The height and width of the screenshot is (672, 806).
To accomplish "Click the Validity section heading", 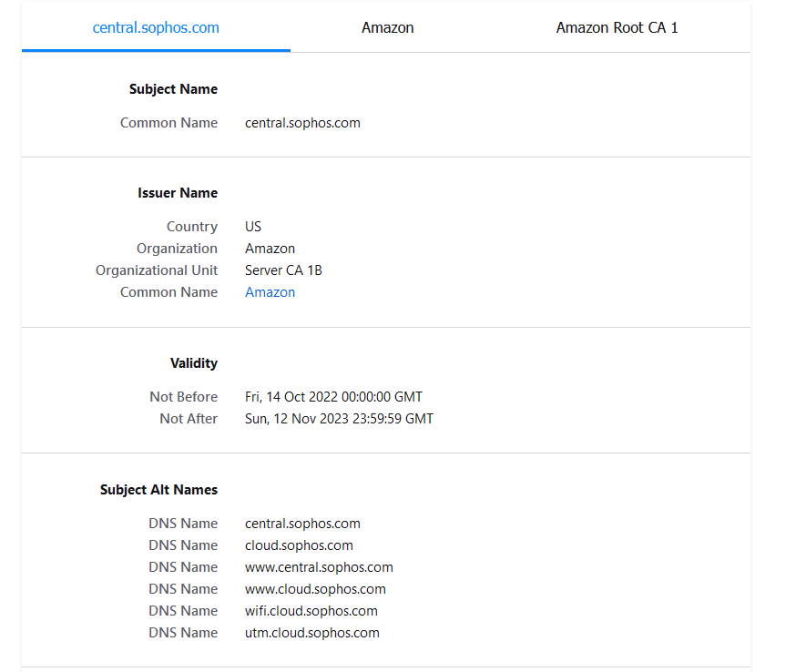I will click(194, 363).
